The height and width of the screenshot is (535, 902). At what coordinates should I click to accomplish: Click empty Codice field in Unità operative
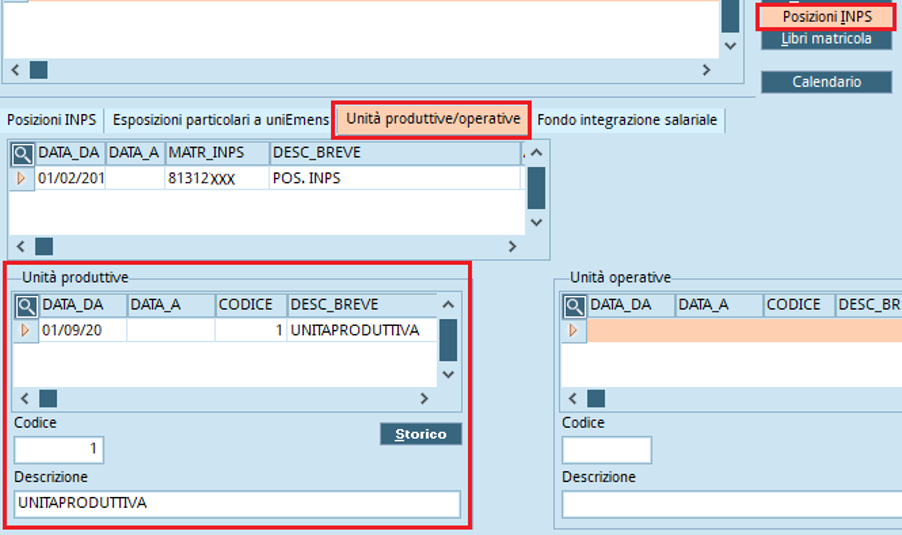[x=607, y=449]
